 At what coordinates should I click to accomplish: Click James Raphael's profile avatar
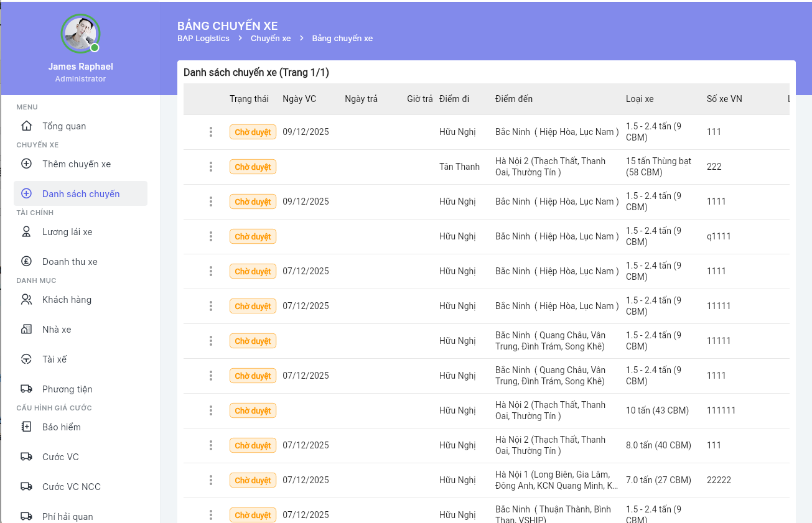80,34
